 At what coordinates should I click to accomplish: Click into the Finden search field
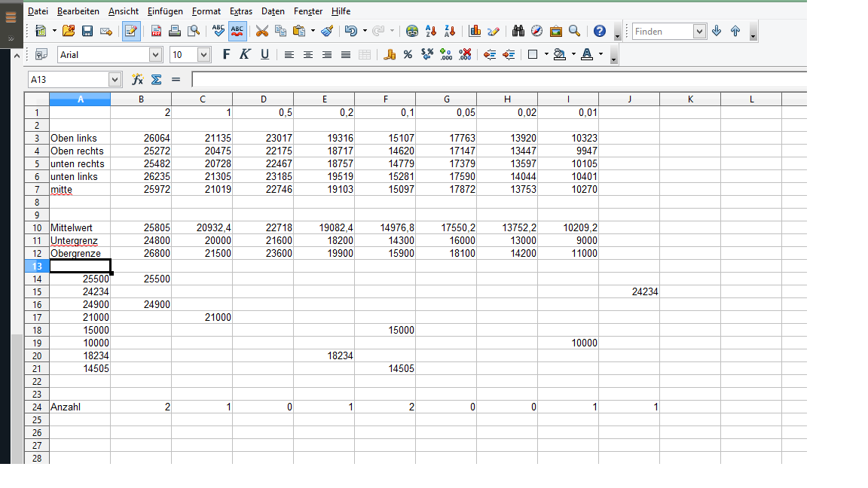pos(662,32)
